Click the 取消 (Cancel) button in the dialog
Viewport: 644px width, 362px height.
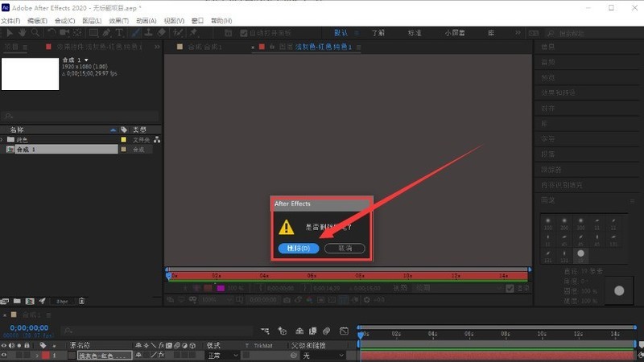coord(345,249)
